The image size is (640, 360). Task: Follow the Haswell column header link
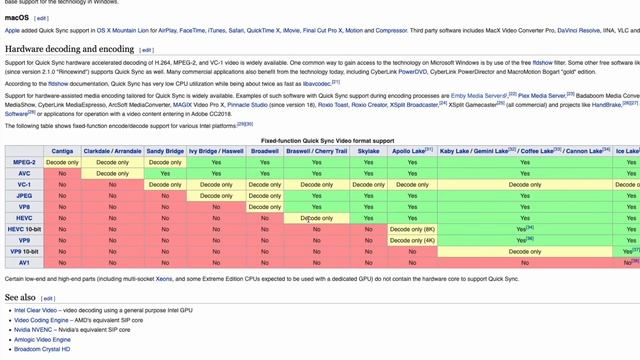233,151
